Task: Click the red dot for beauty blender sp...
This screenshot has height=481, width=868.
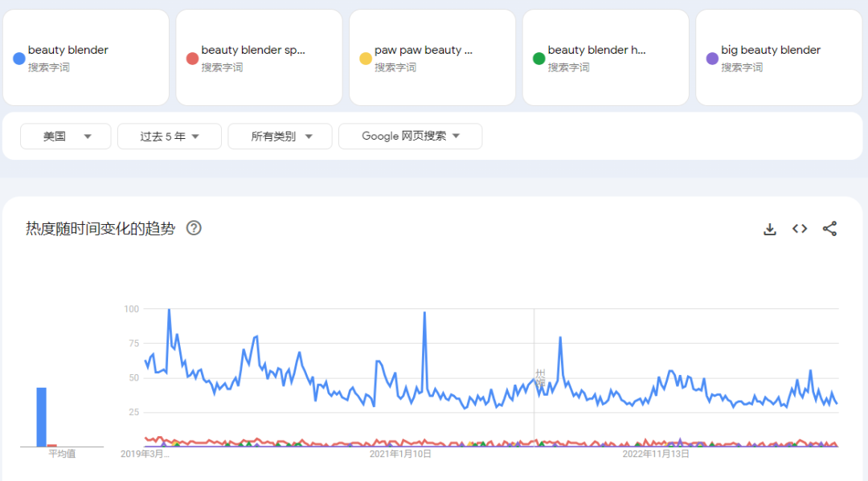Action: click(x=192, y=59)
